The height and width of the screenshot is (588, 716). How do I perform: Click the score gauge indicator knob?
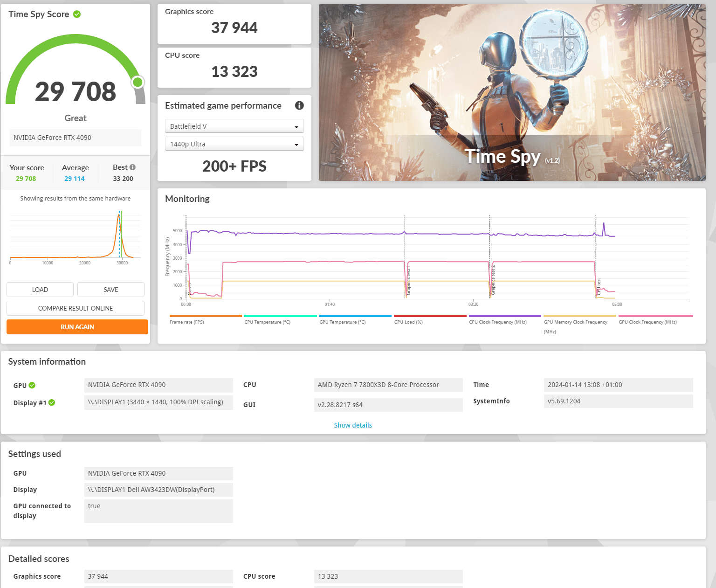[x=138, y=82]
